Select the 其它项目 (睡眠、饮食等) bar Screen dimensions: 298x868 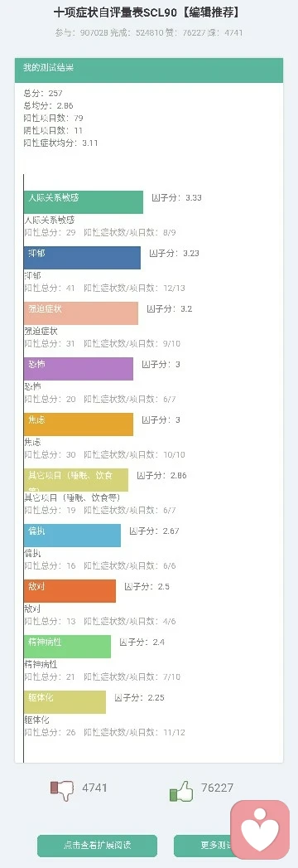pyautogui.click(x=76, y=480)
